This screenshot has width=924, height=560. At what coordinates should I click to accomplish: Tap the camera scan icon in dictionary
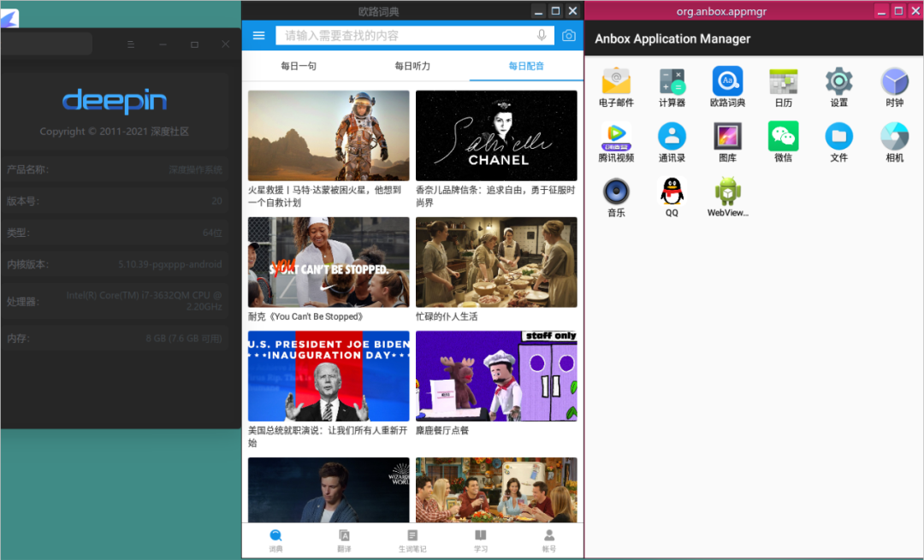click(x=569, y=35)
